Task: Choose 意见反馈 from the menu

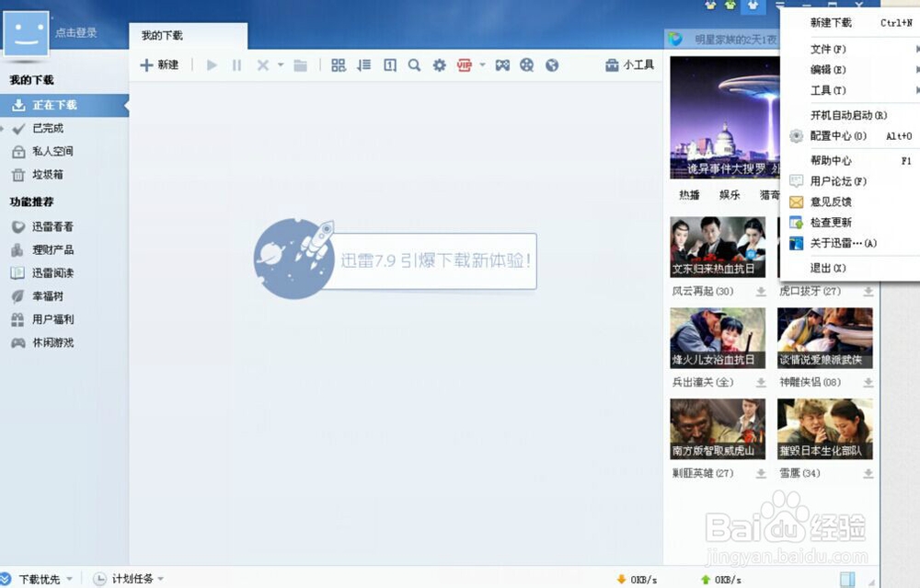Action: click(x=851, y=202)
